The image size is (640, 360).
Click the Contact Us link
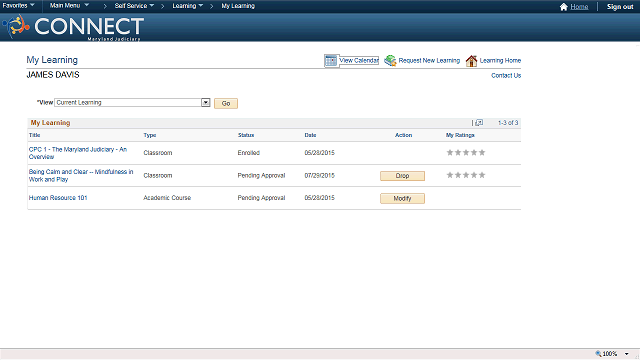506,76
